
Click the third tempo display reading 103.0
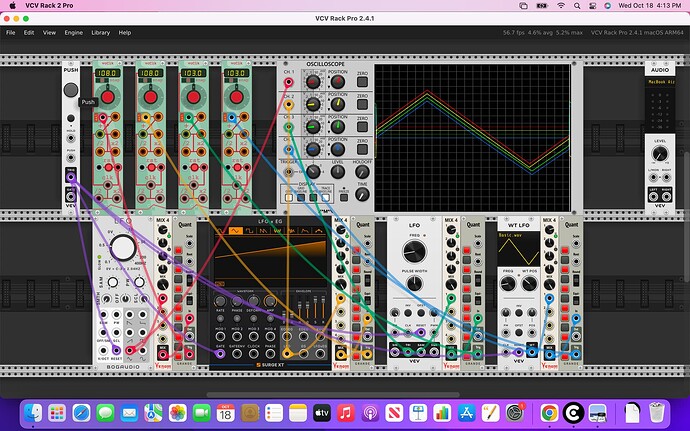click(x=194, y=73)
